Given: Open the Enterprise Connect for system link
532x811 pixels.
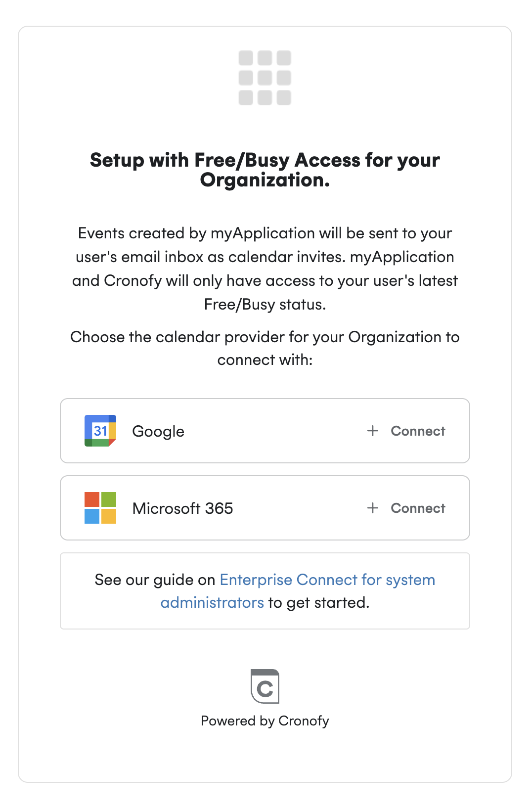Looking at the screenshot, I should [327, 580].
